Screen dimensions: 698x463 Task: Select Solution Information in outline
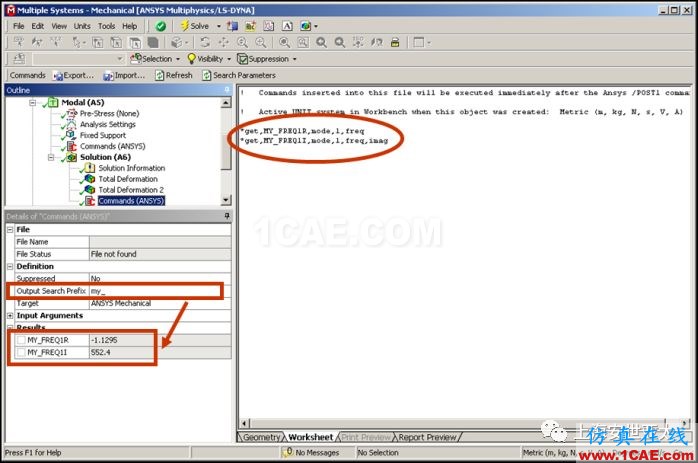click(131, 168)
